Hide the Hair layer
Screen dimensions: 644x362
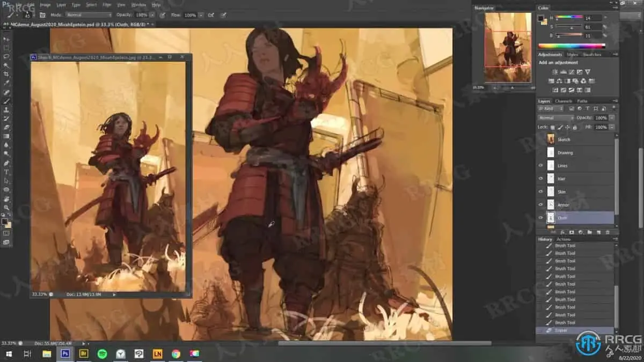[x=541, y=179]
